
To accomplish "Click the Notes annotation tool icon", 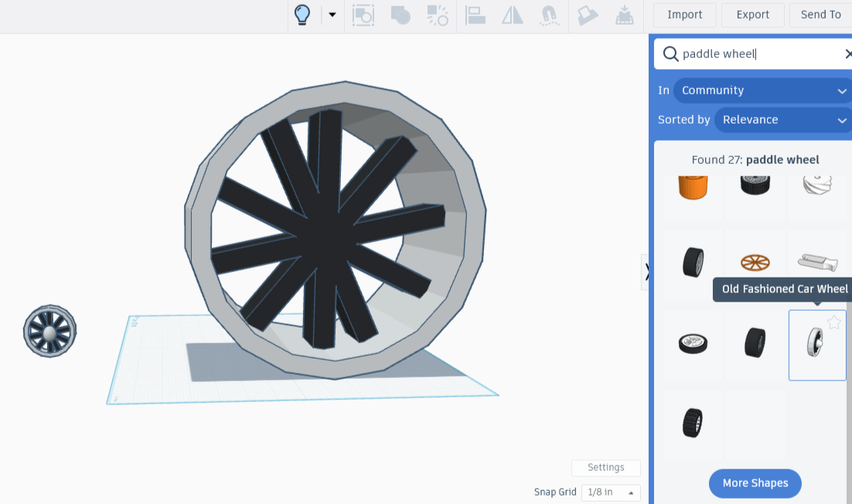I will coord(588,15).
